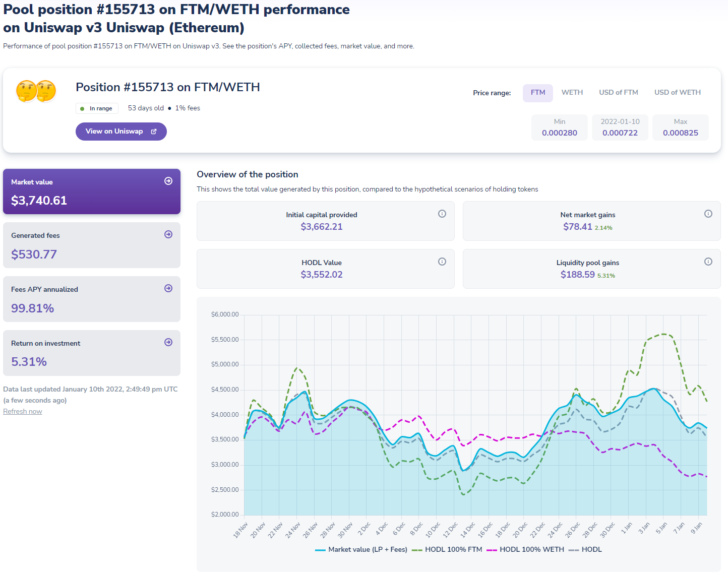Click Initial capital amount $3,662.21
Viewport: 728px width, 578px height.
click(x=322, y=227)
